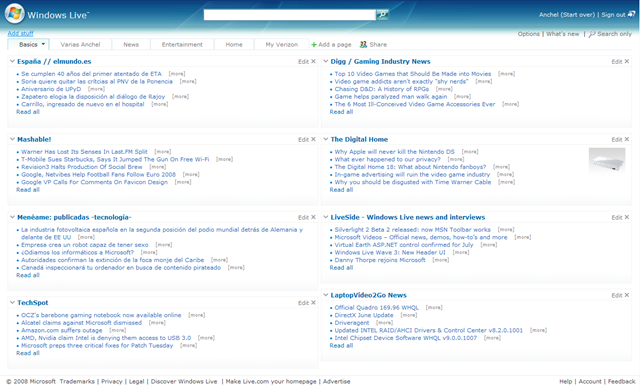Edit the Mashable! module
This screenshot has width=640, height=389.
(x=303, y=140)
